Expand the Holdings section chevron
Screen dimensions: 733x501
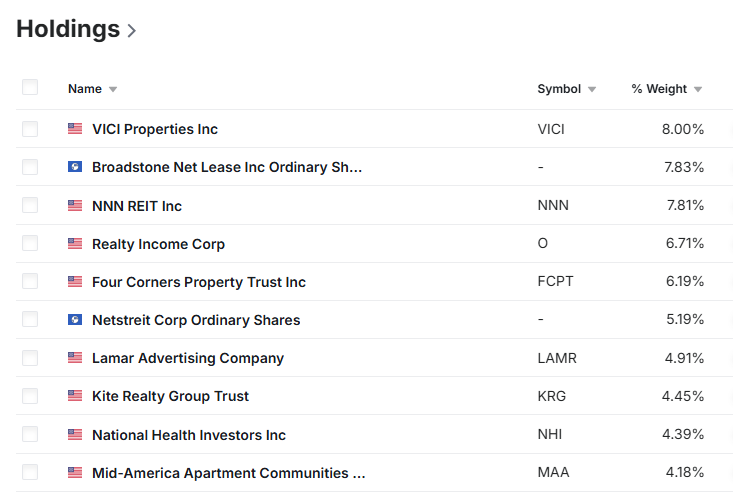click(132, 31)
